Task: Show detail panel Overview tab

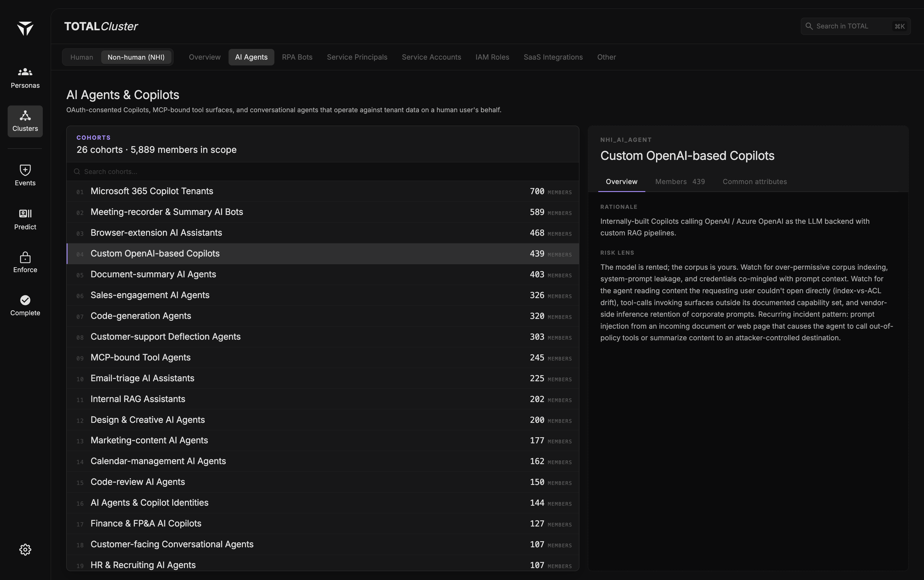Action: [621, 182]
